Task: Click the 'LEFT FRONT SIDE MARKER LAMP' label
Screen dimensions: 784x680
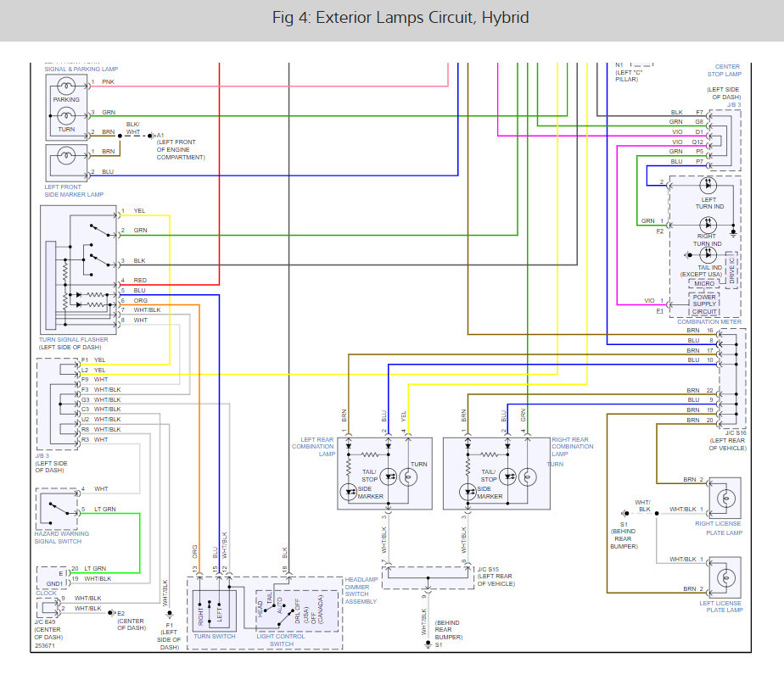Action: click(x=74, y=191)
